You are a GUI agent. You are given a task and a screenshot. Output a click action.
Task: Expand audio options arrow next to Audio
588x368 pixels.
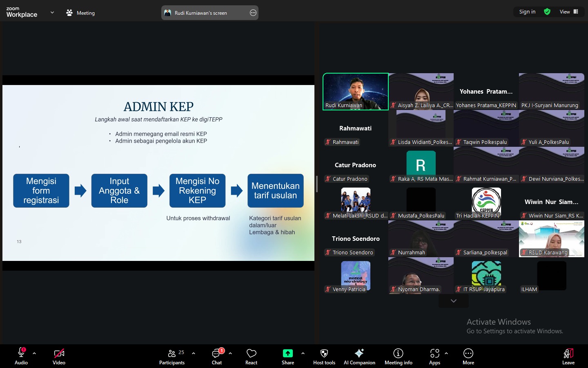click(34, 353)
